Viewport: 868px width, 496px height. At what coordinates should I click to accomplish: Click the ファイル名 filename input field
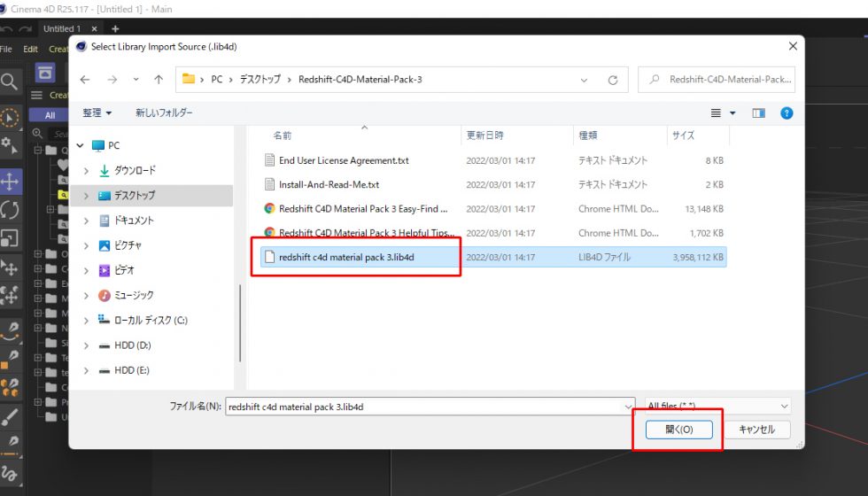tap(425, 407)
